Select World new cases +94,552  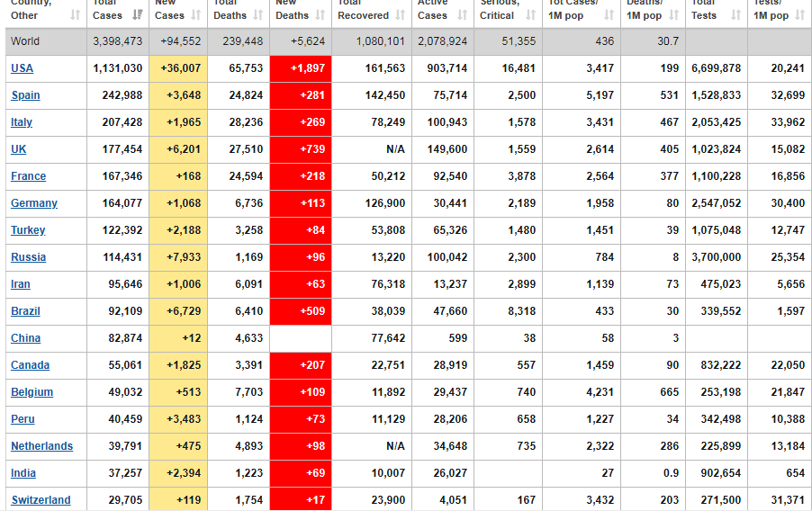(180, 40)
